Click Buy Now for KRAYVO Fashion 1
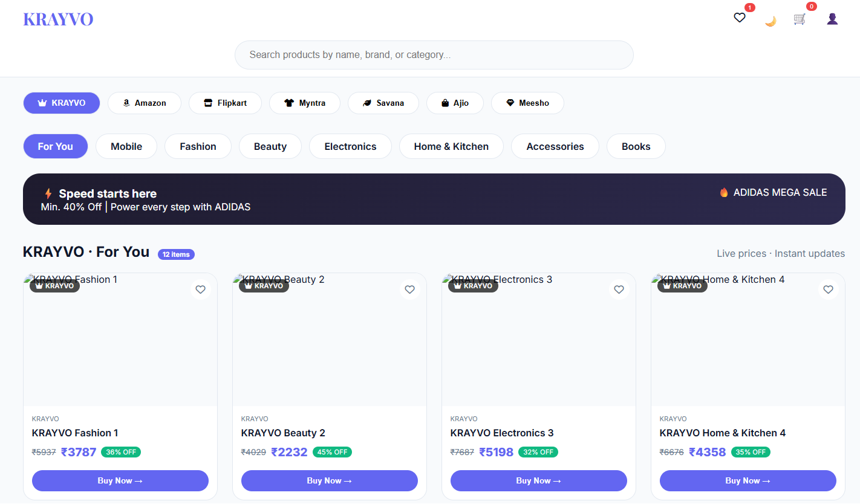Viewport: 860px width, 504px height. 120,481
